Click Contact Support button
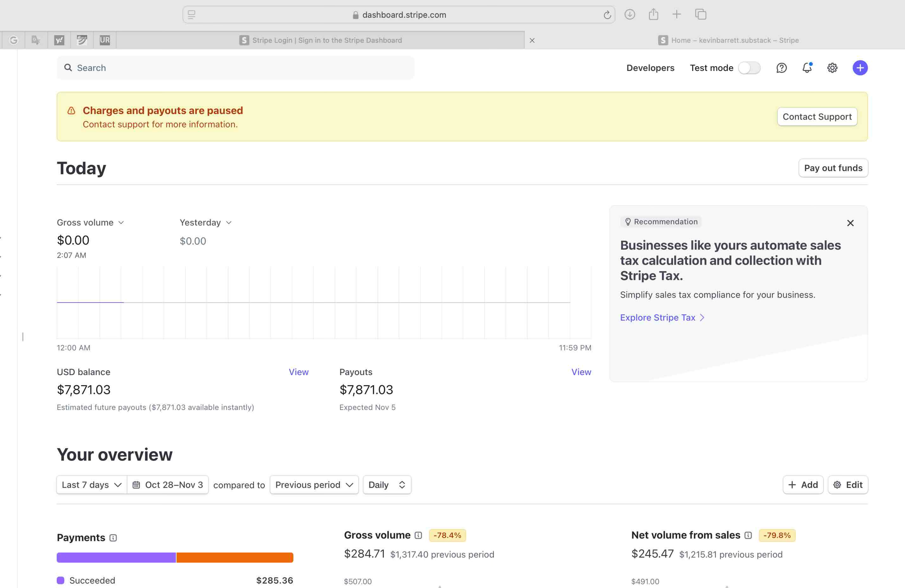 [817, 117]
